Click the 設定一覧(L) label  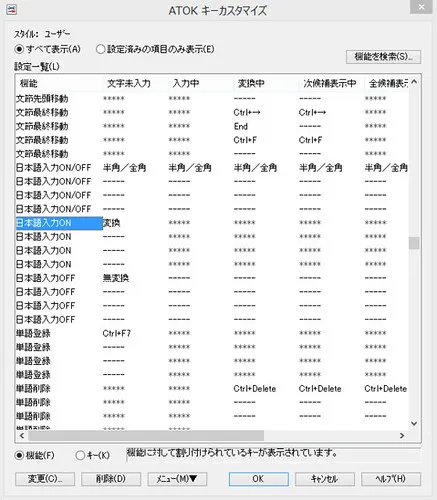click(37, 67)
